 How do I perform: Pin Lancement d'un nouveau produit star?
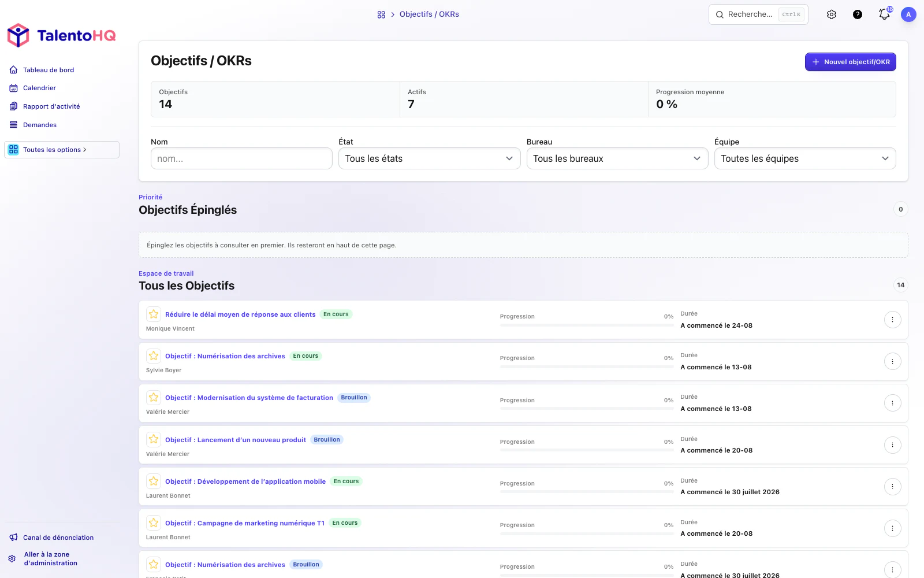[154, 439]
